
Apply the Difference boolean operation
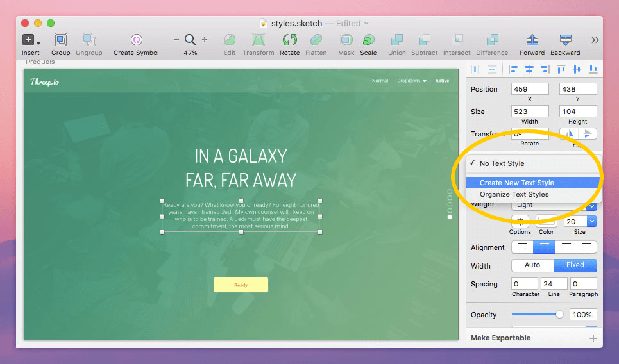(x=492, y=40)
